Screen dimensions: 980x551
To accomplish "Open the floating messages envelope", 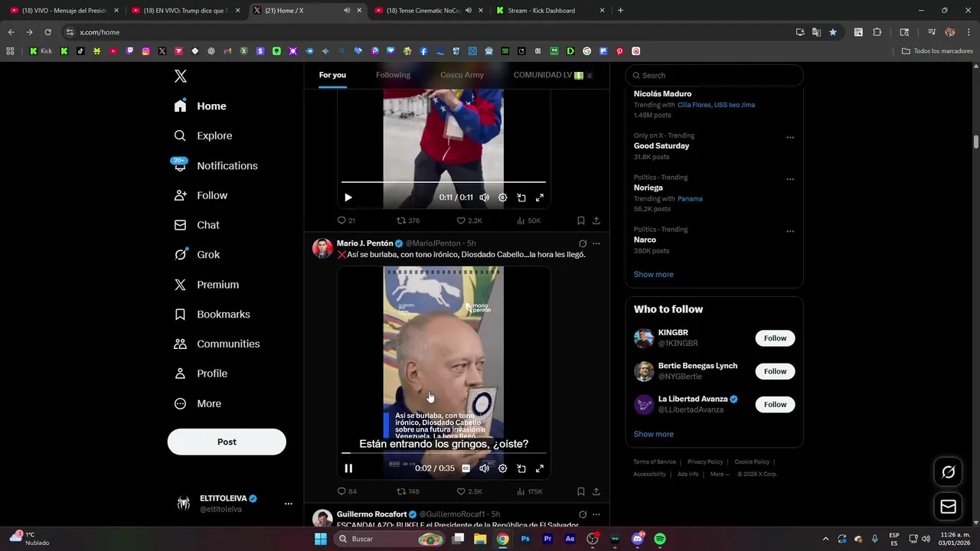I will click(948, 507).
